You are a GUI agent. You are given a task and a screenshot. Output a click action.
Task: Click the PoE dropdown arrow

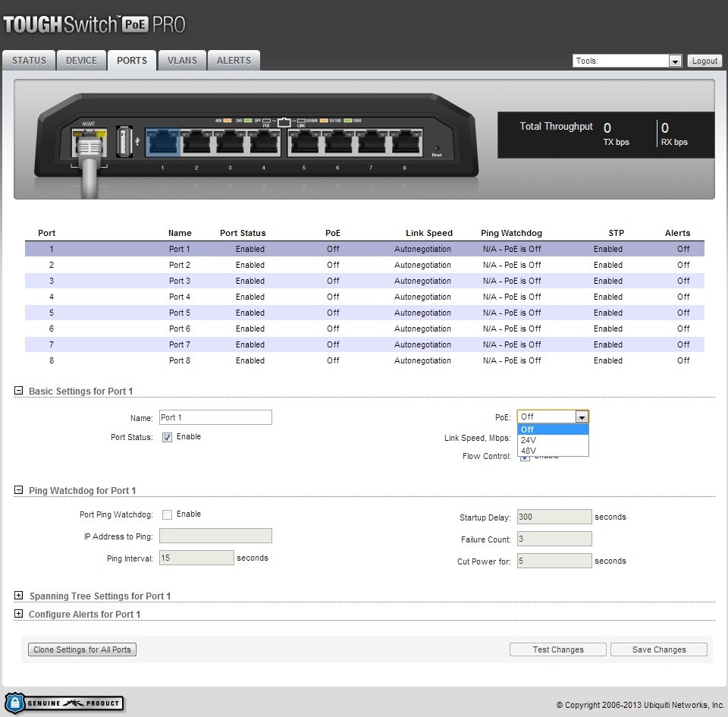582,417
